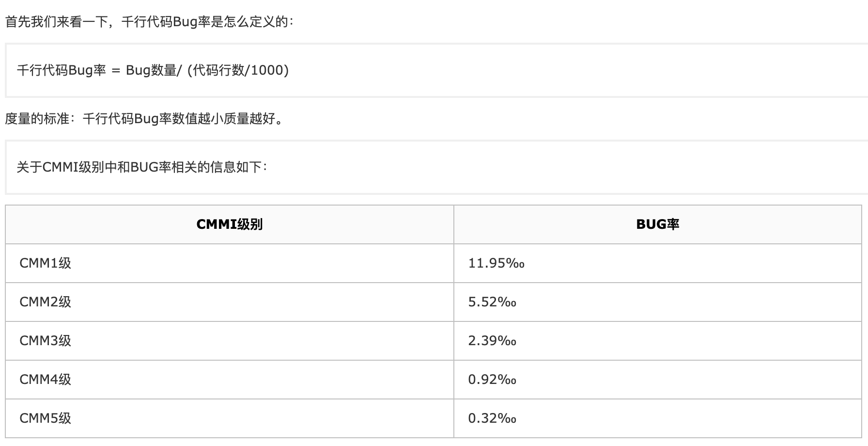Click the 5.52‰ bug rate value
868x446 pixels.
click(x=492, y=302)
